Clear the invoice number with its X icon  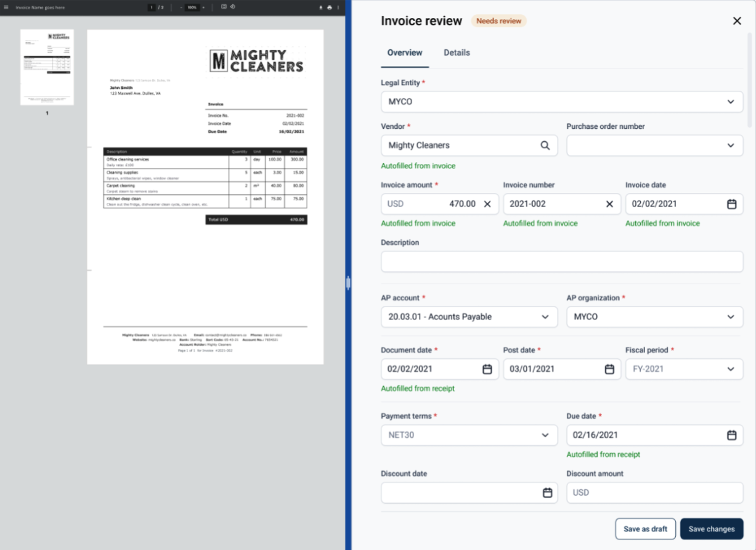pos(609,203)
